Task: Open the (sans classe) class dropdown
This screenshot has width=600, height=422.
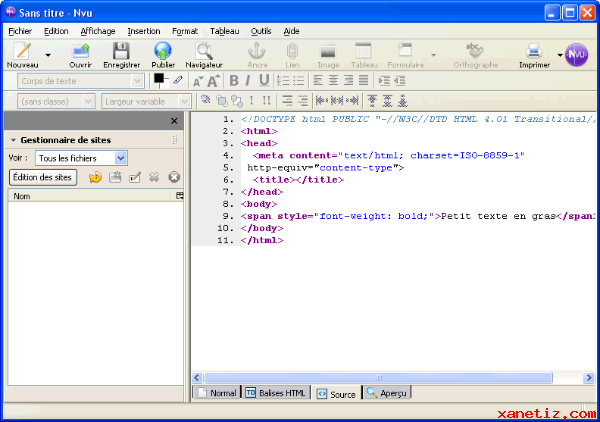Action: pyautogui.click(x=56, y=101)
